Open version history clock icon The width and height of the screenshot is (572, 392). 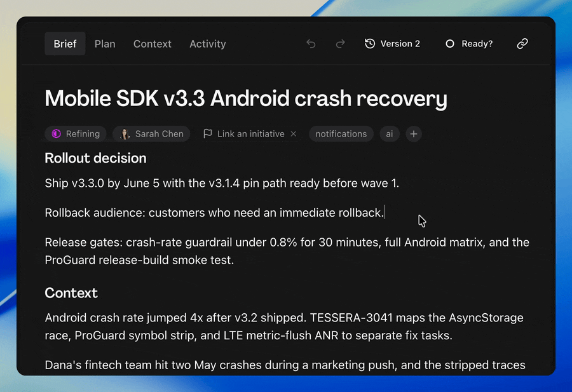pos(370,44)
